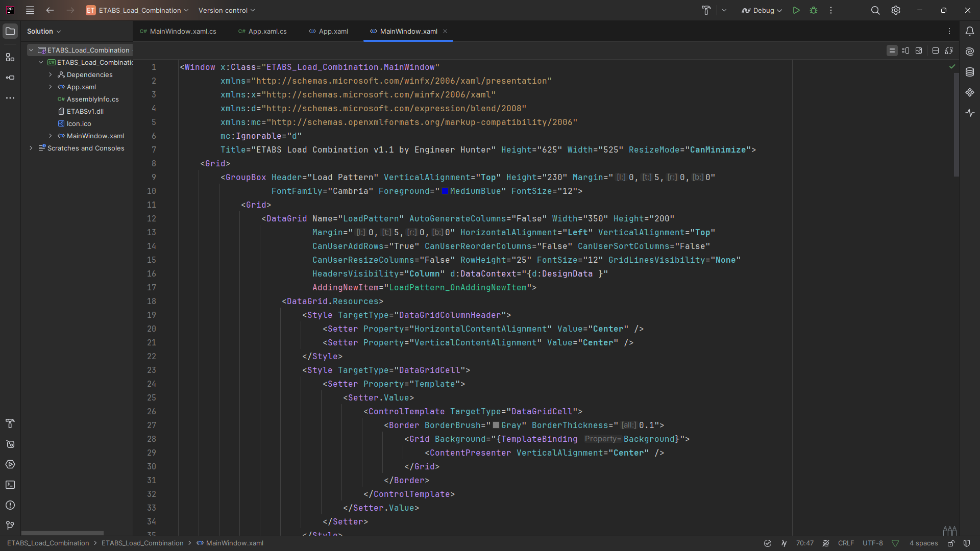This screenshot has width=980, height=551.
Task: Click the Build hammer icon in toolbar
Action: (x=706, y=10)
